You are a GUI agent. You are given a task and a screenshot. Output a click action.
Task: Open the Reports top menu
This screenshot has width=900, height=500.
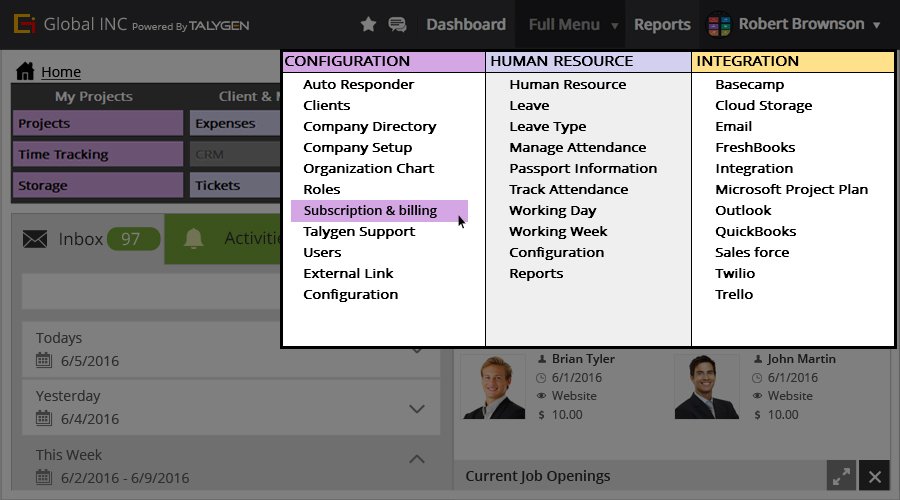[x=662, y=25]
